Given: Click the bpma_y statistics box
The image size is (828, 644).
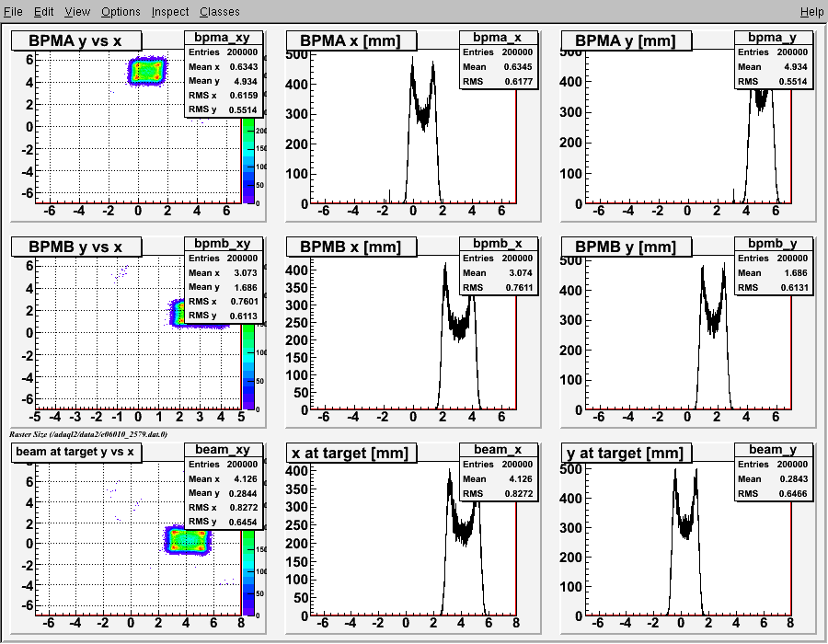Looking at the screenshot, I should pyautogui.click(x=773, y=60).
